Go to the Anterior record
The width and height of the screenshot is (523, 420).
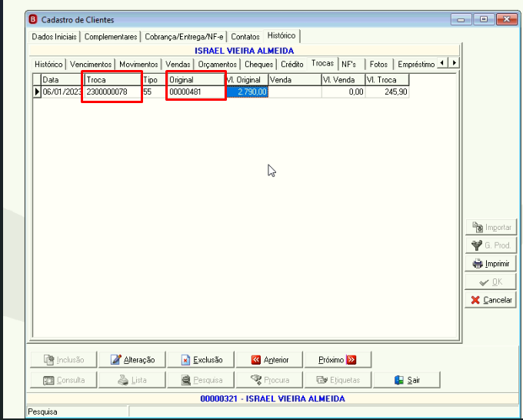point(269,360)
